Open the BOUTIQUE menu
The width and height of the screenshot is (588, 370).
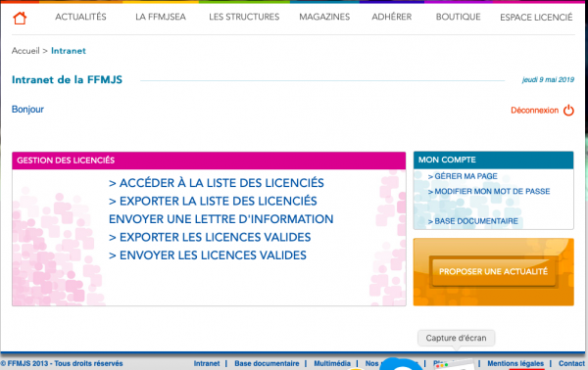(458, 17)
